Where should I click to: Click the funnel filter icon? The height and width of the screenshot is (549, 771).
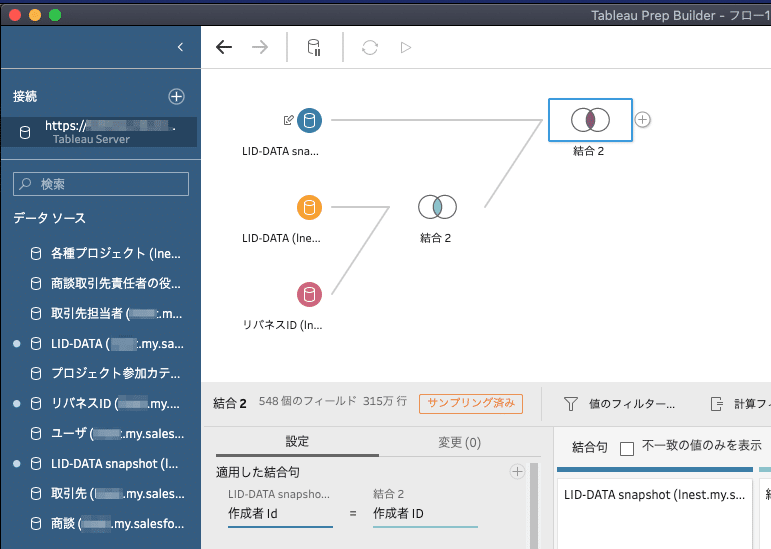pos(570,404)
